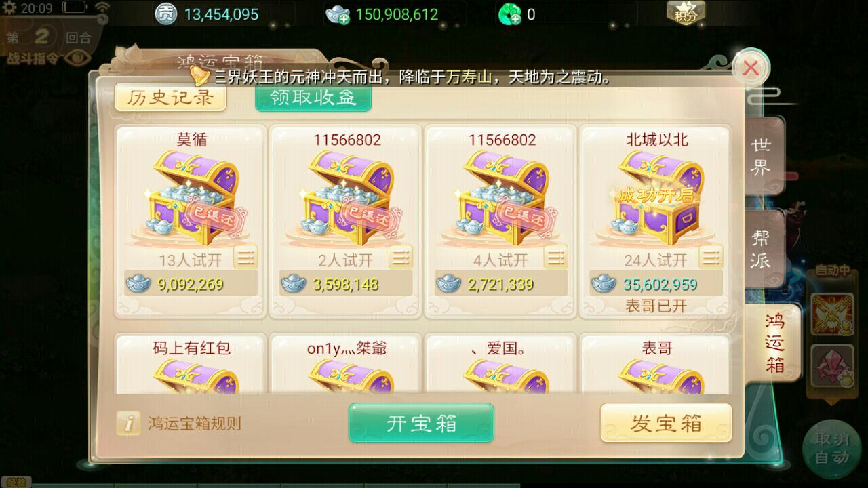The width and height of the screenshot is (868, 488).
Task: Select the 鸿运箱 tab
Action: (x=774, y=343)
